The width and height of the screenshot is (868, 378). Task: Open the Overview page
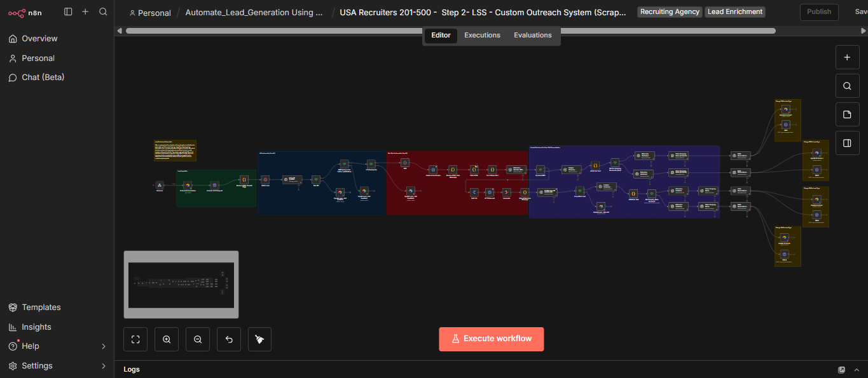39,39
